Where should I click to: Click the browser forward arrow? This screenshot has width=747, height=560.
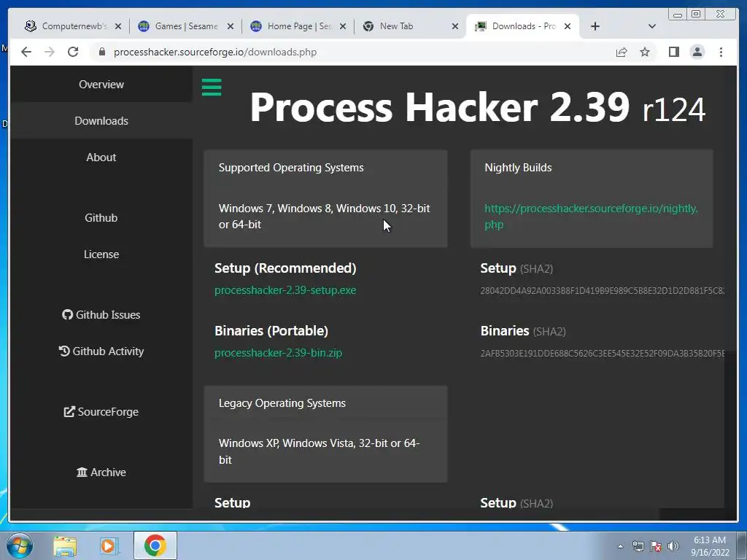click(x=50, y=52)
